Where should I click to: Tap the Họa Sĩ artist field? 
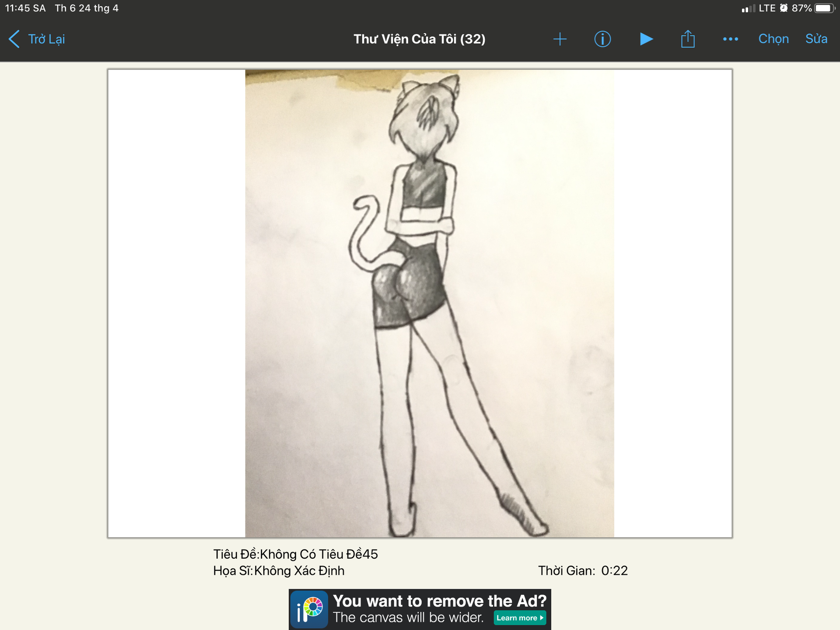click(x=279, y=570)
